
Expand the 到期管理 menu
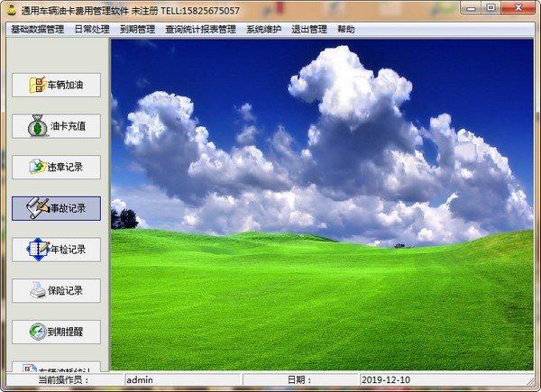pyautogui.click(x=137, y=29)
